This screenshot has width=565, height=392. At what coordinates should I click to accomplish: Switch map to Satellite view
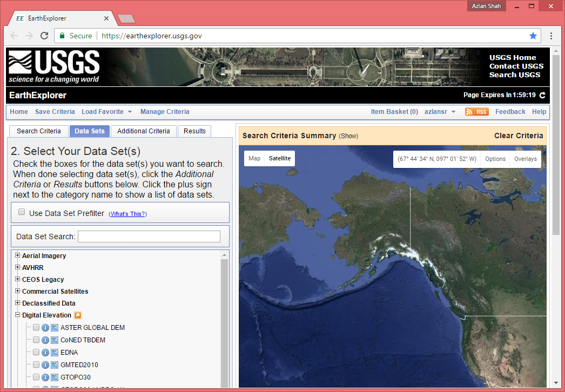click(280, 159)
